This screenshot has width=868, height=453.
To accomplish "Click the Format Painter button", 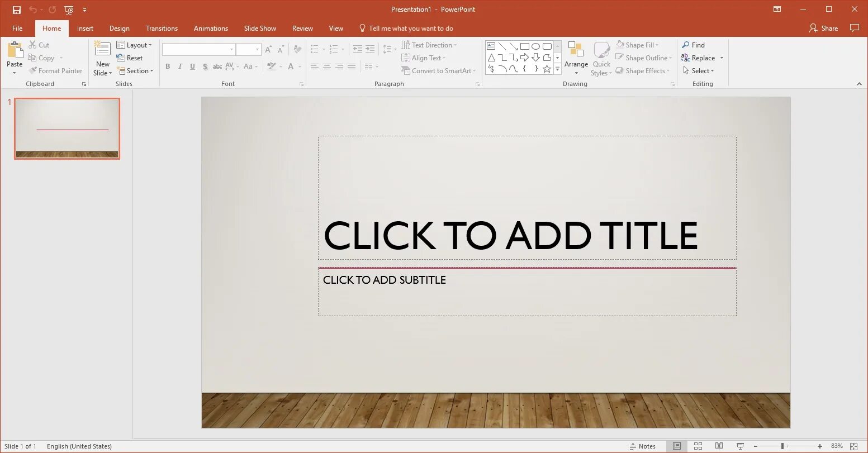I will tap(55, 71).
